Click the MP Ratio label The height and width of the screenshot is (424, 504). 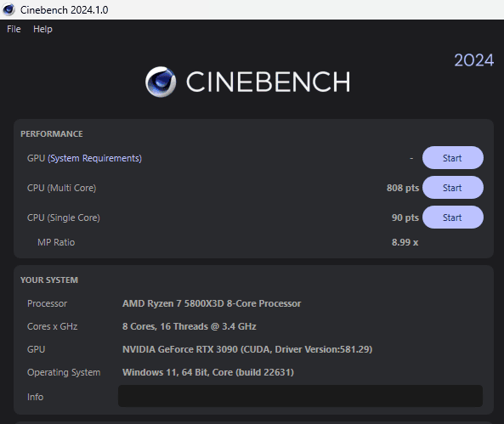coord(56,242)
